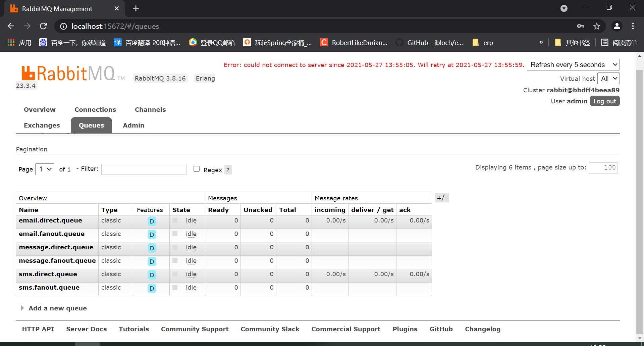The image size is (644, 346).
Task: Open the Server Docs footer link
Action: point(87,329)
